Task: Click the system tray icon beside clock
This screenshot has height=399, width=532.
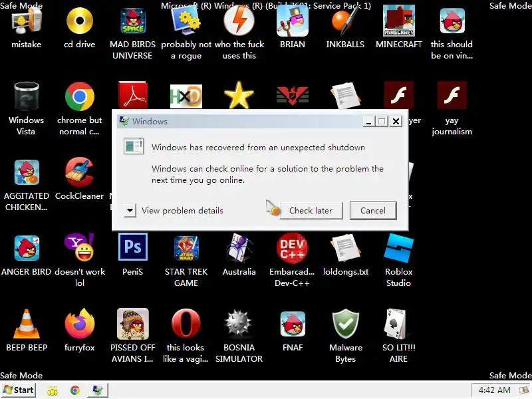Action: point(524,390)
